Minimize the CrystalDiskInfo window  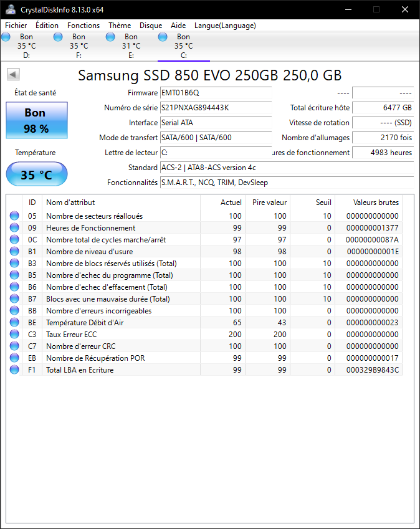(x=348, y=9)
